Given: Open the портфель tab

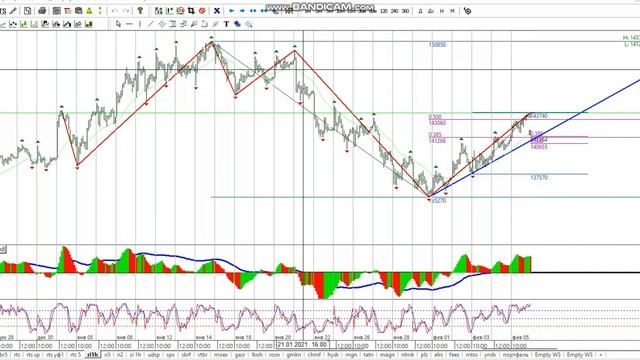Looking at the screenshot, I should pos(516,355).
